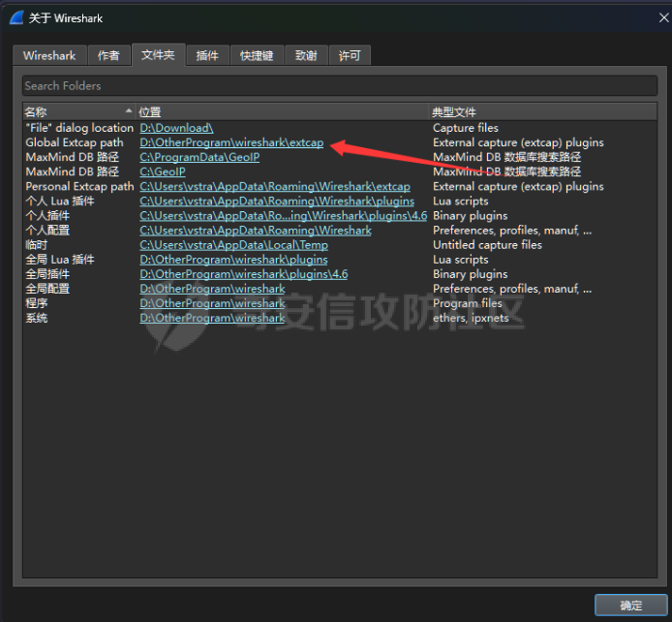Open the D:\OtherProgram\wireshark\plugins\4.6 link
The image size is (672, 622).
coord(244,274)
